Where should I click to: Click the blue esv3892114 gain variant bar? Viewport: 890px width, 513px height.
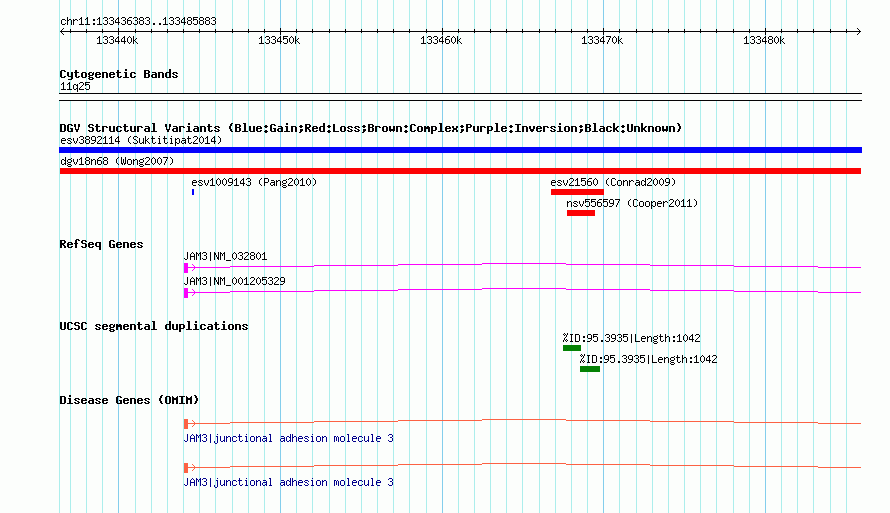tap(460, 150)
